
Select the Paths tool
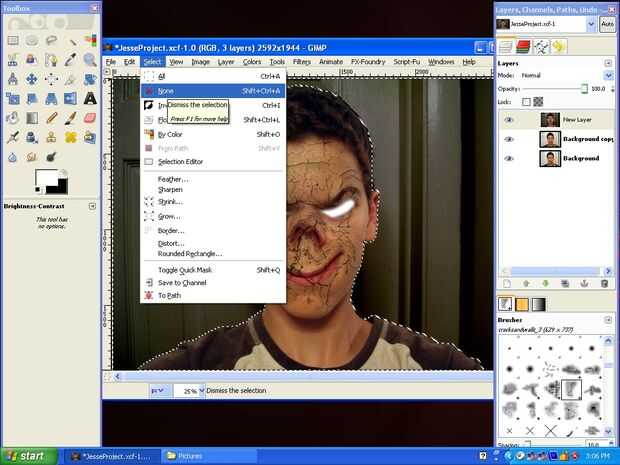click(51, 60)
